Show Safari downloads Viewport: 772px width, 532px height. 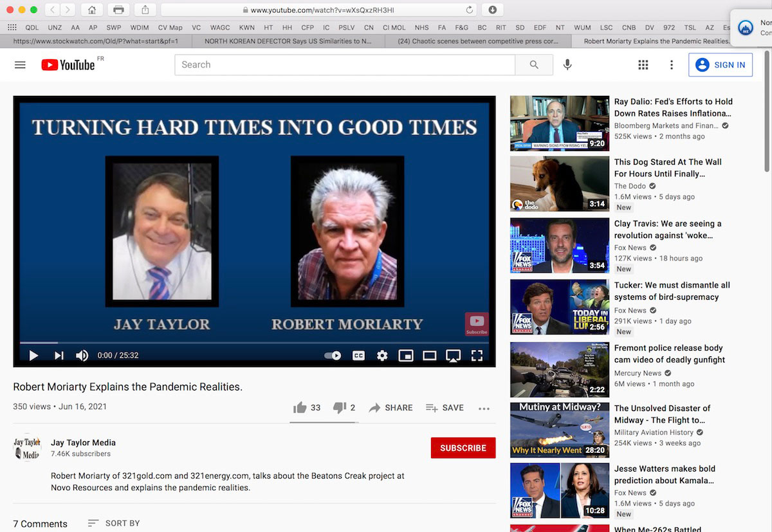[x=492, y=10]
